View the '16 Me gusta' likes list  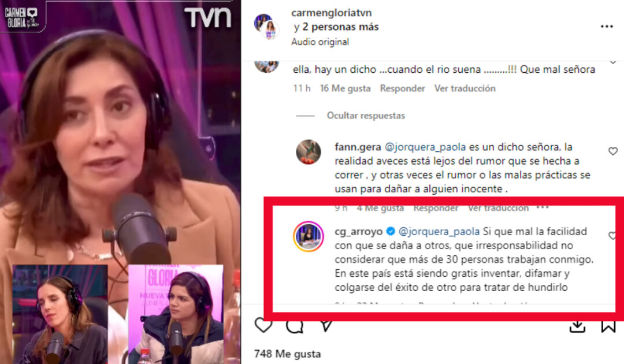tap(345, 88)
